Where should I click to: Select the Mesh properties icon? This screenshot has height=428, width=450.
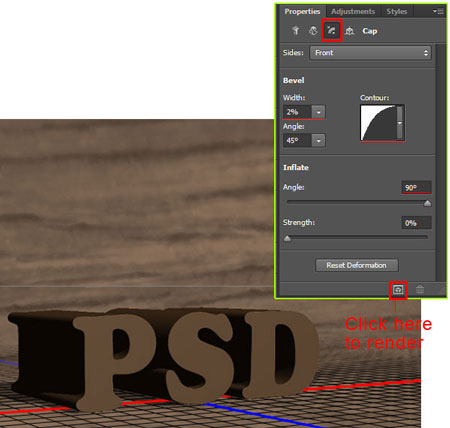tap(295, 31)
